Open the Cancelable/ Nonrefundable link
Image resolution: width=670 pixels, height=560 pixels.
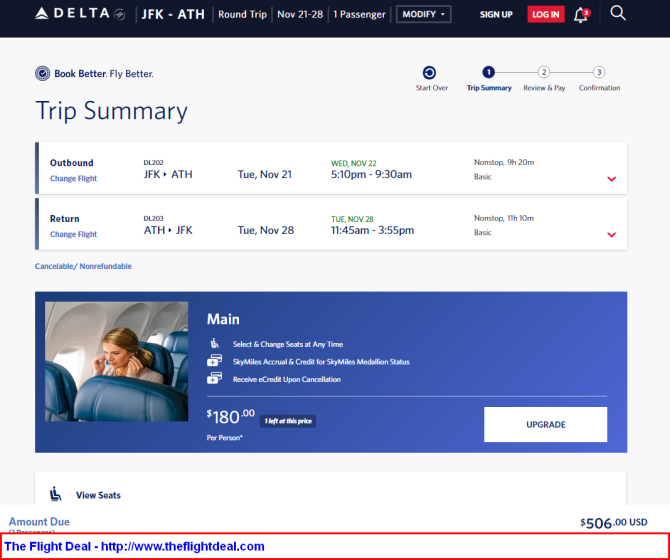click(x=83, y=266)
